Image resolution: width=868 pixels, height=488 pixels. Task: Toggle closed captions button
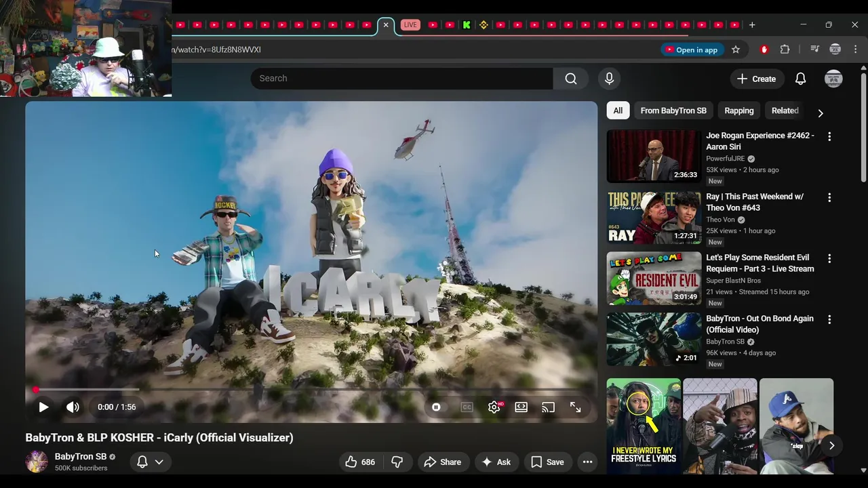(467, 407)
